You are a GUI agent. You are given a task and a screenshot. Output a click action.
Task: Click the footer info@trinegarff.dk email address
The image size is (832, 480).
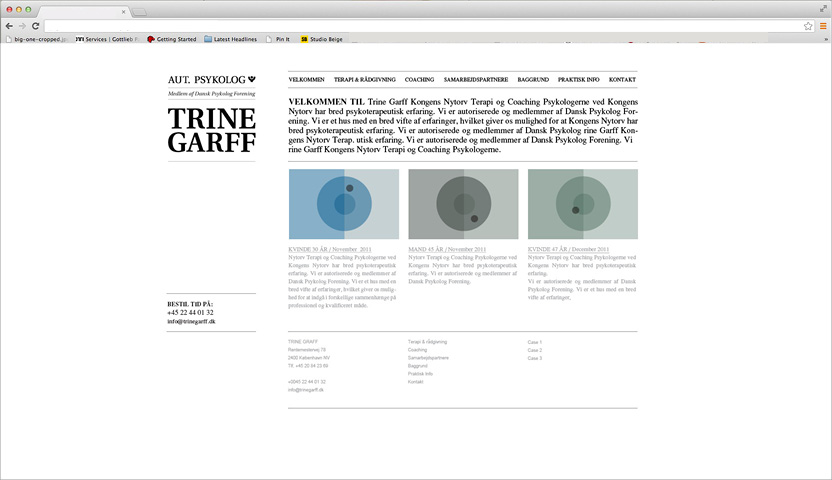(x=306, y=390)
